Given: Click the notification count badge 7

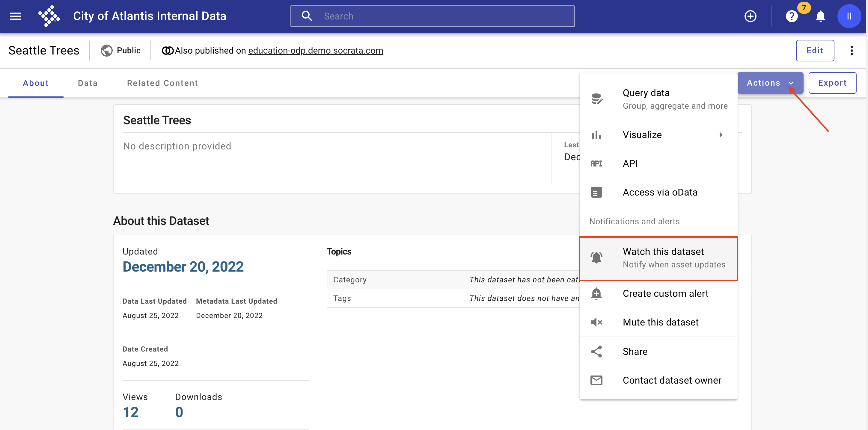Looking at the screenshot, I should (x=804, y=7).
